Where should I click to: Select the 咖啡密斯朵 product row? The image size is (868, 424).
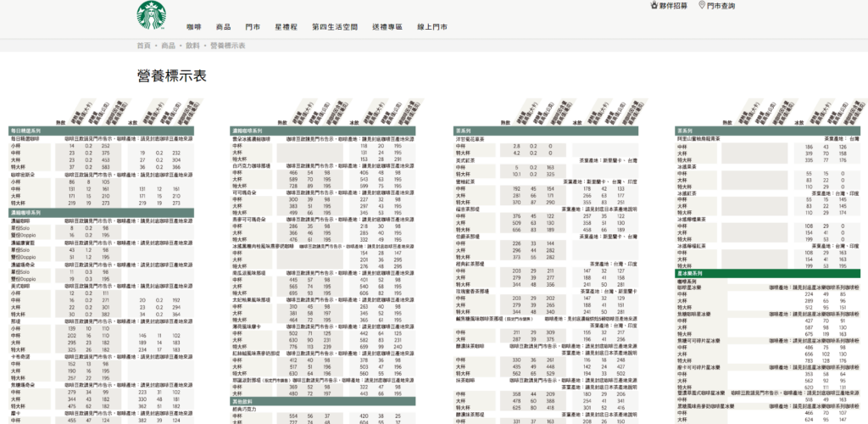click(x=102, y=175)
